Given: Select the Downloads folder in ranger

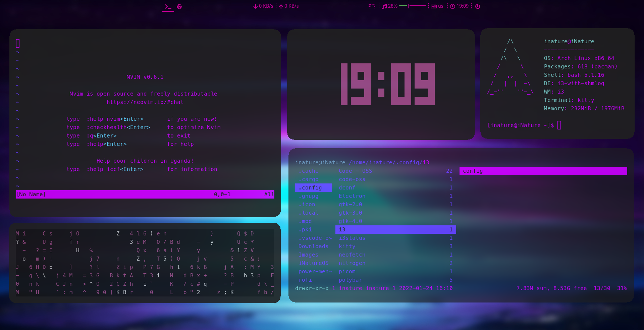Looking at the screenshot, I should pyautogui.click(x=314, y=246).
